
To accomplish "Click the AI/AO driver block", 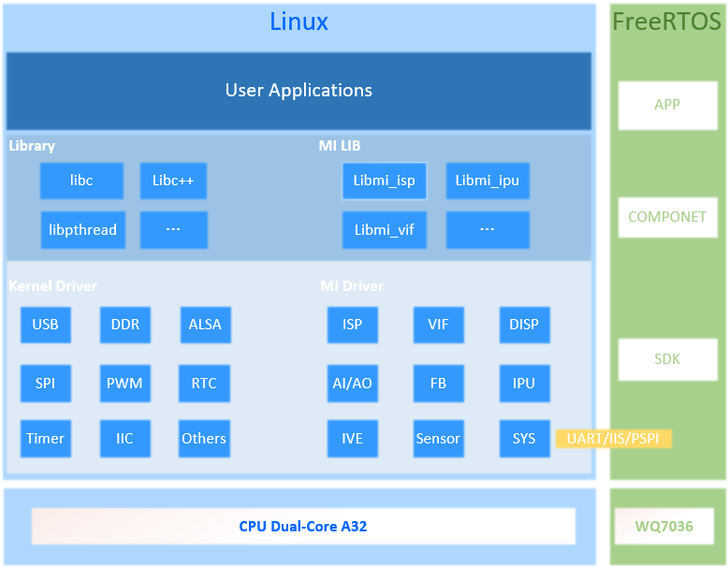I will (x=352, y=384).
